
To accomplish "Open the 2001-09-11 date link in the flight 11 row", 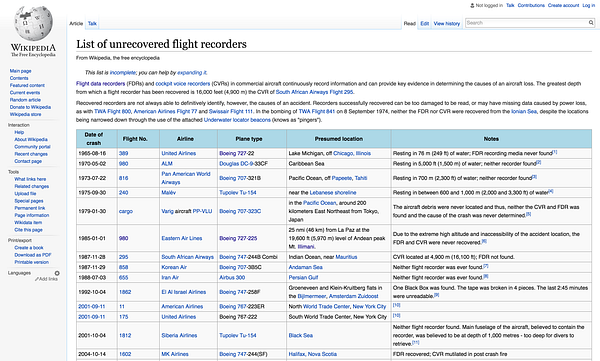I will point(92,307).
